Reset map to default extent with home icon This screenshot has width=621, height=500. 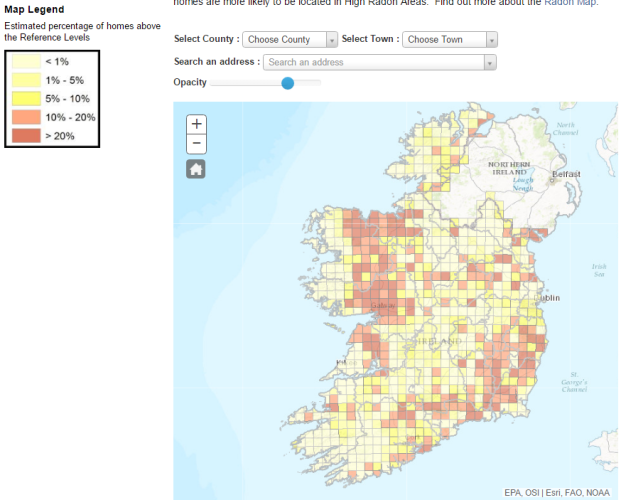pos(196,169)
